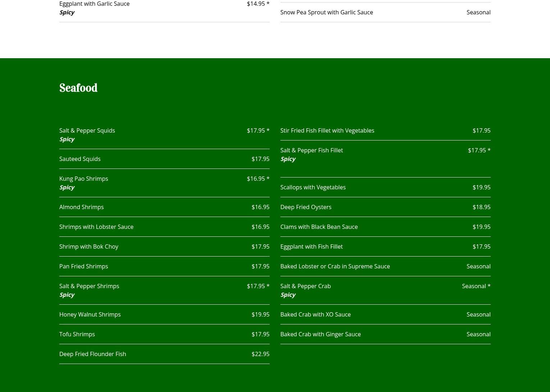Select Shrimps with Lobster Sauce
The image size is (550, 392).
click(96, 227)
